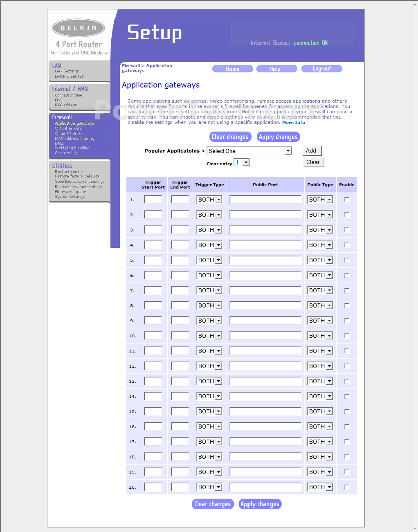Click Clear changes below the port table

(x=213, y=504)
